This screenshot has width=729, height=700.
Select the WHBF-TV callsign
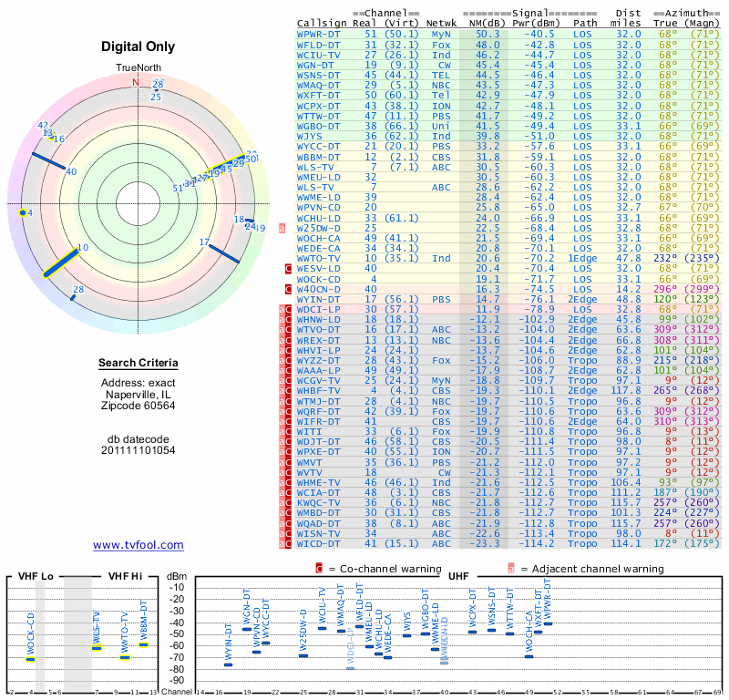[318, 391]
